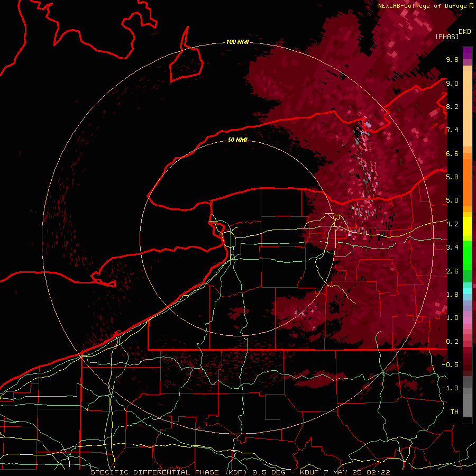Click the purple swatch at top of color bar
The image size is (476, 476).
tap(467, 53)
